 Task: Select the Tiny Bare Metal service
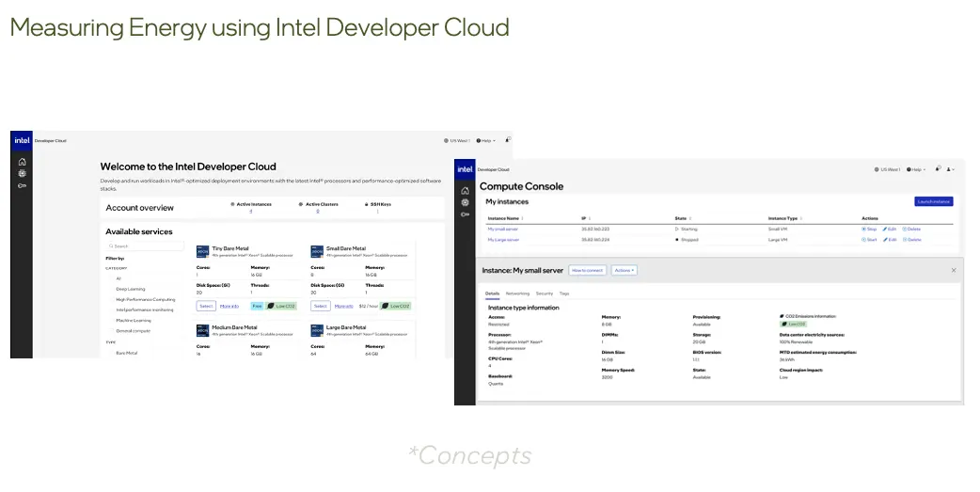coord(206,306)
